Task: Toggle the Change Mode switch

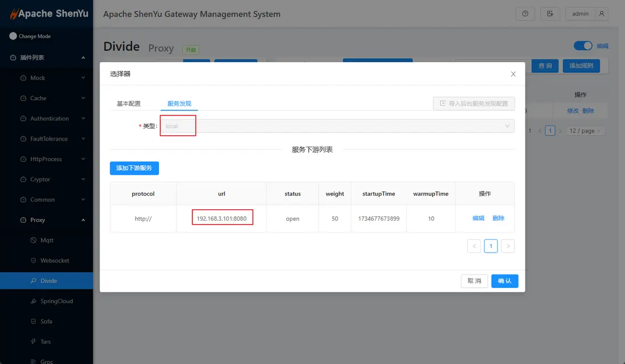Action: [x=14, y=36]
